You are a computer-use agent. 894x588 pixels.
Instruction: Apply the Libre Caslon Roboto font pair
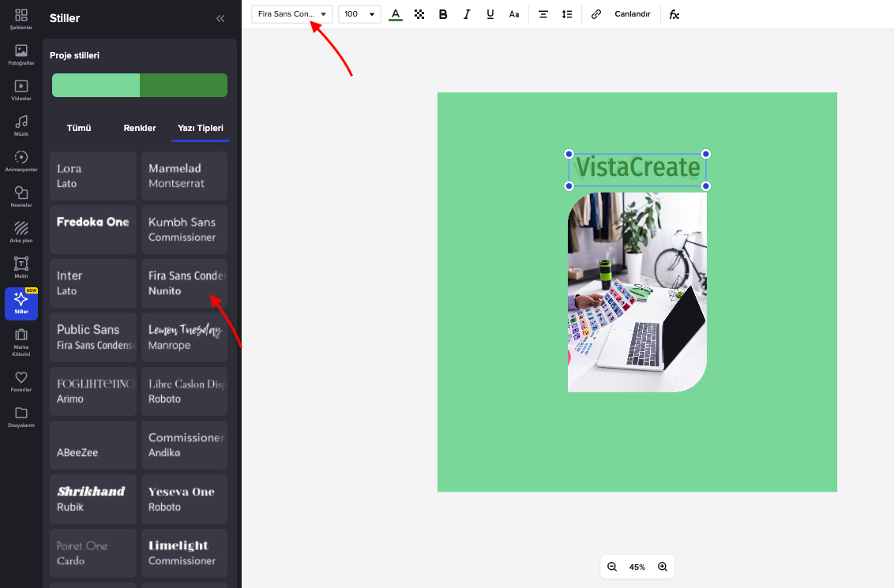coord(184,391)
